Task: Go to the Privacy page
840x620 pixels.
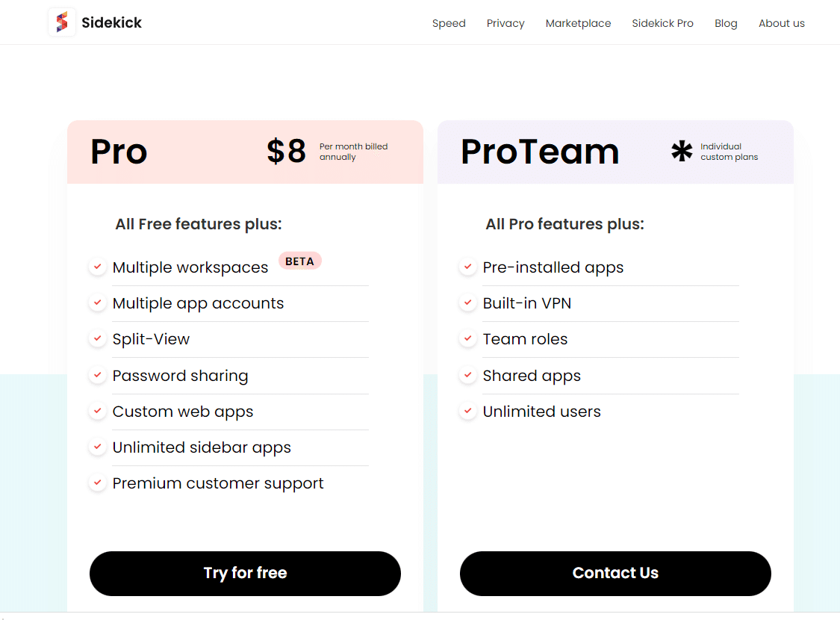Action: (x=505, y=23)
